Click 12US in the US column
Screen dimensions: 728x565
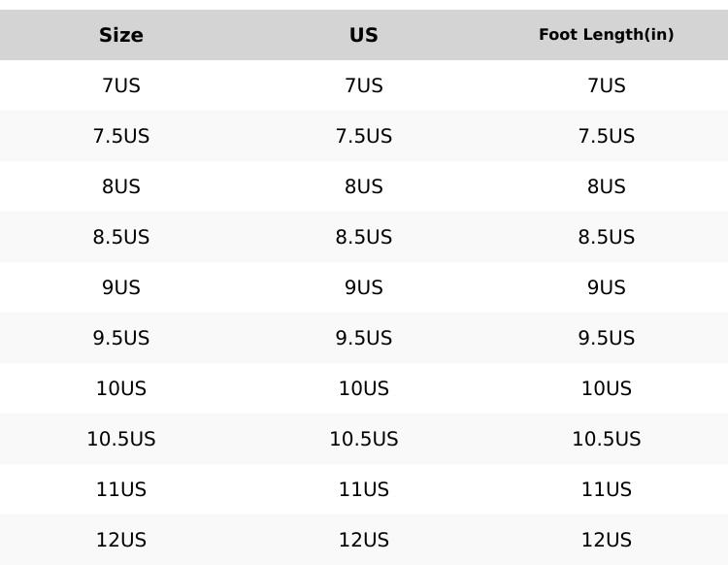364,540
